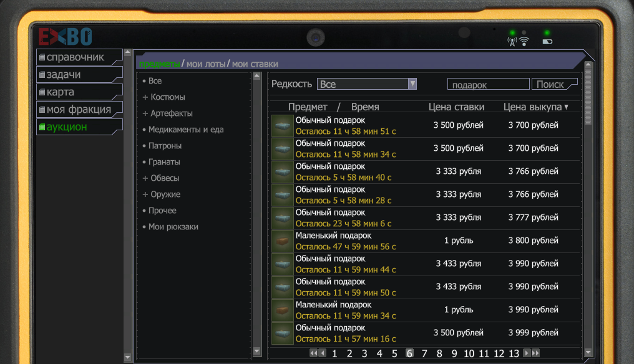Click gift icon with 11 ч 59 мин 50 с

[282, 287]
